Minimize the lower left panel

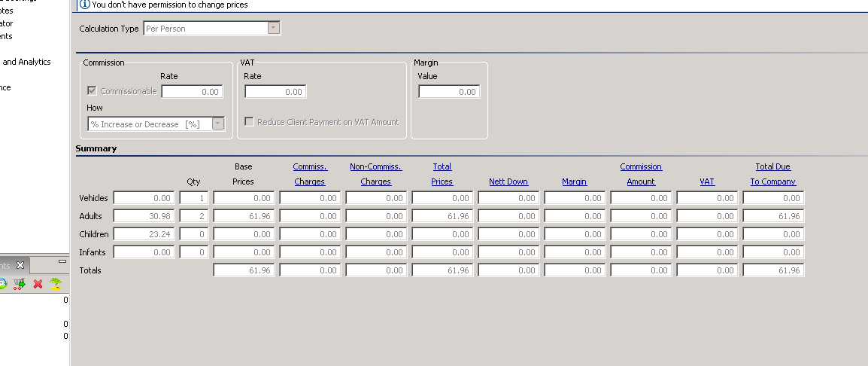[62, 261]
